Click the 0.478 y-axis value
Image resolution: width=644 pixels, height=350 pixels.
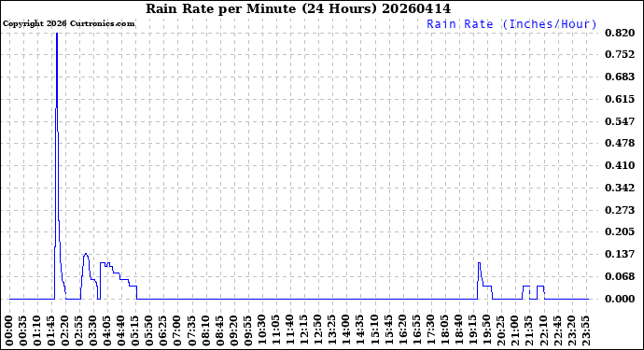click(x=620, y=144)
